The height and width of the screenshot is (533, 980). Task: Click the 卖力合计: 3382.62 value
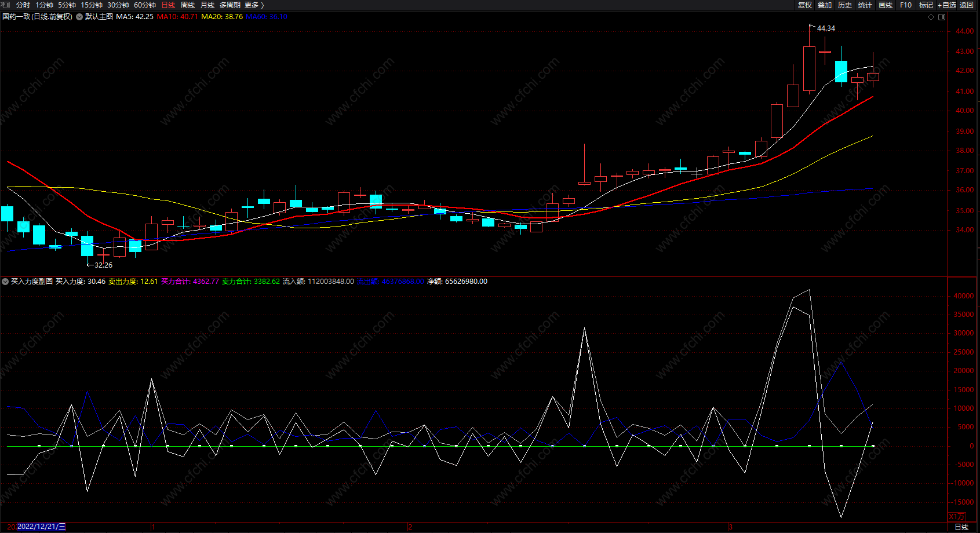tap(251, 282)
